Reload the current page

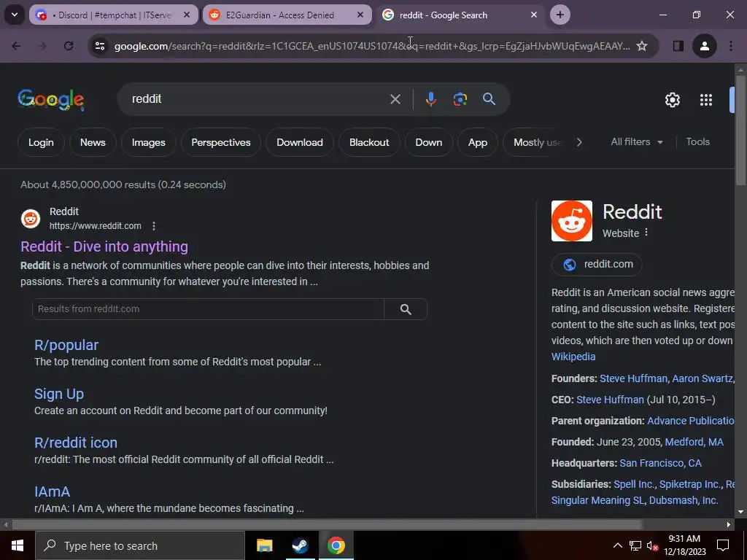tap(69, 46)
